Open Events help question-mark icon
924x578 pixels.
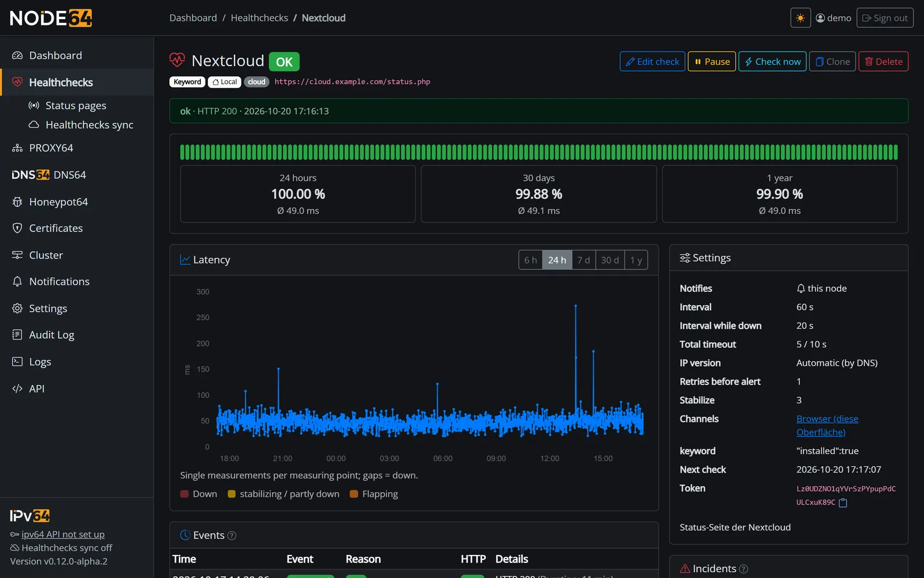click(232, 536)
